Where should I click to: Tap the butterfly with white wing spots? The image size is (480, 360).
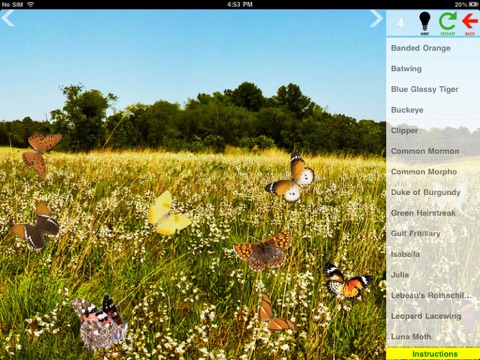tap(291, 177)
